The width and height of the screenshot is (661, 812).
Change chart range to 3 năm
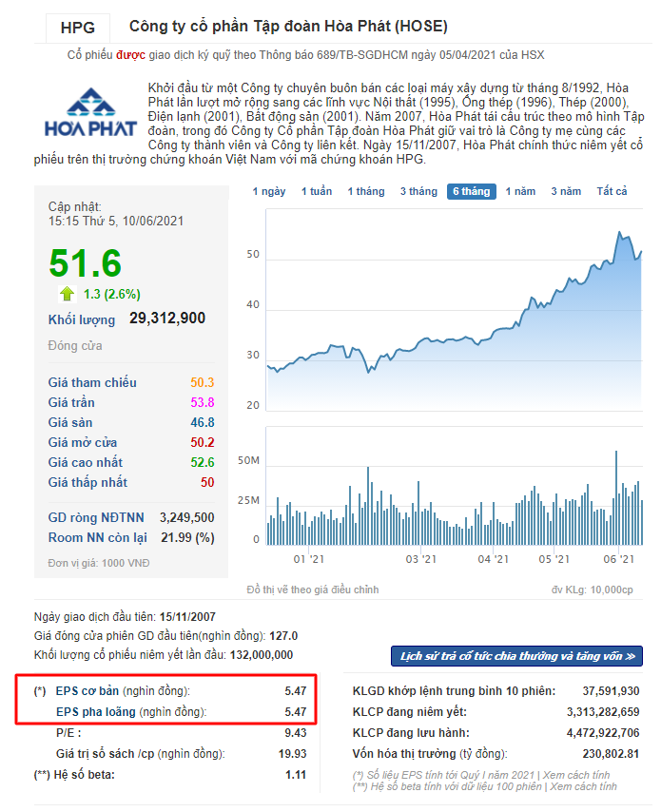pyautogui.click(x=566, y=191)
